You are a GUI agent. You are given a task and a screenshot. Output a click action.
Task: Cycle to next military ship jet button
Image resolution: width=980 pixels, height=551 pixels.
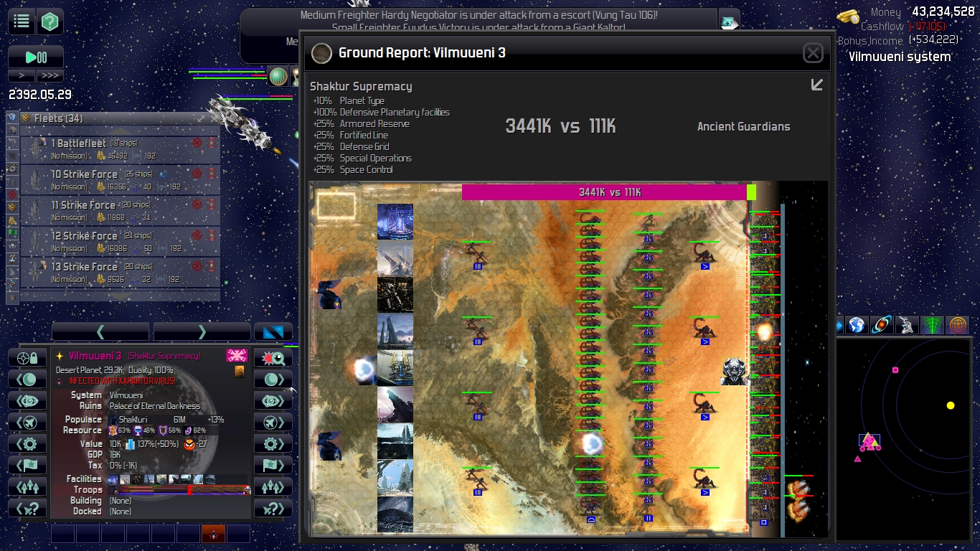[x=273, y=423]
